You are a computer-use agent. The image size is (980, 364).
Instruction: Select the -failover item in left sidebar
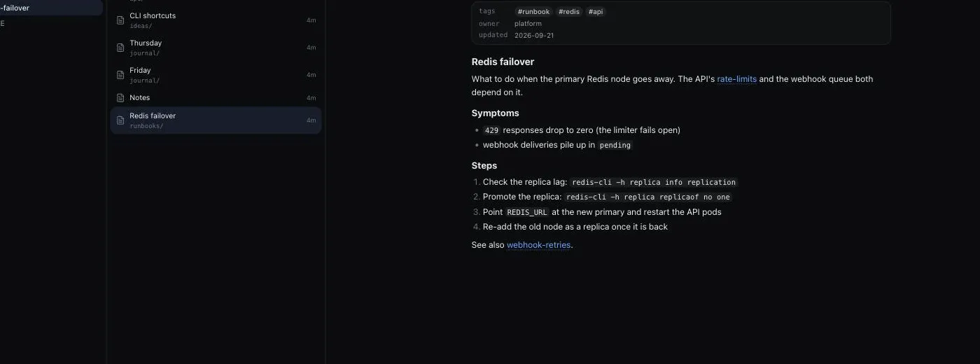point(50,8)
